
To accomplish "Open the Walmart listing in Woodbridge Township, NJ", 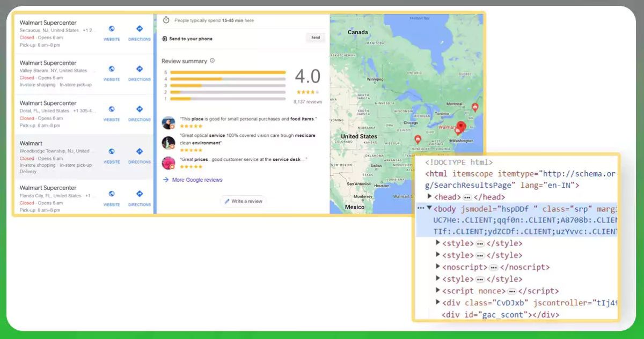I will (84, 157).
